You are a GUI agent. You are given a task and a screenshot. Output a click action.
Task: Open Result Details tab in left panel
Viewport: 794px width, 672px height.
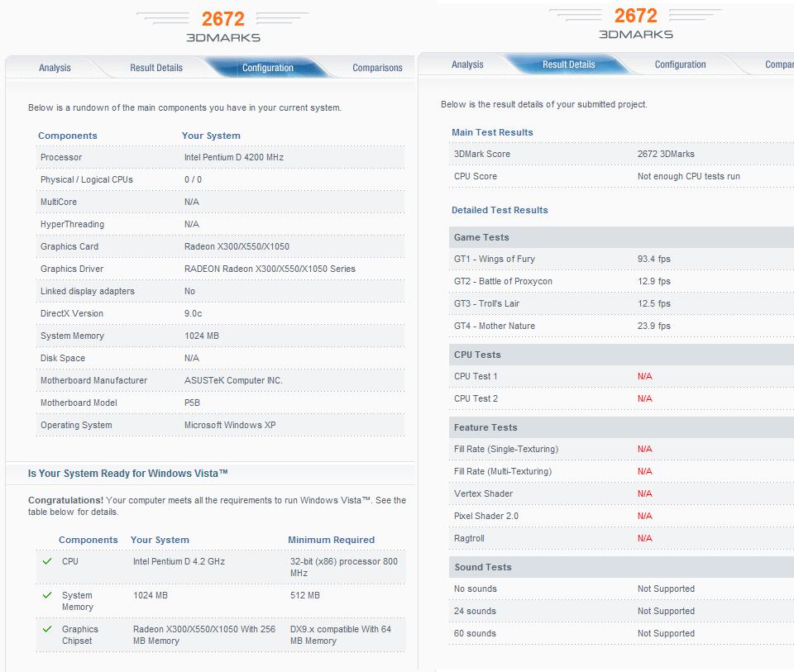[x=156, y=68]
